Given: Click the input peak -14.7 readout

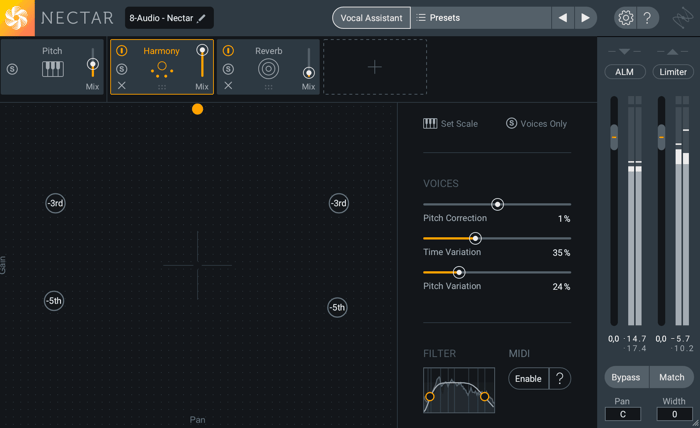Looking at the screenshot, I should [635, 339].
